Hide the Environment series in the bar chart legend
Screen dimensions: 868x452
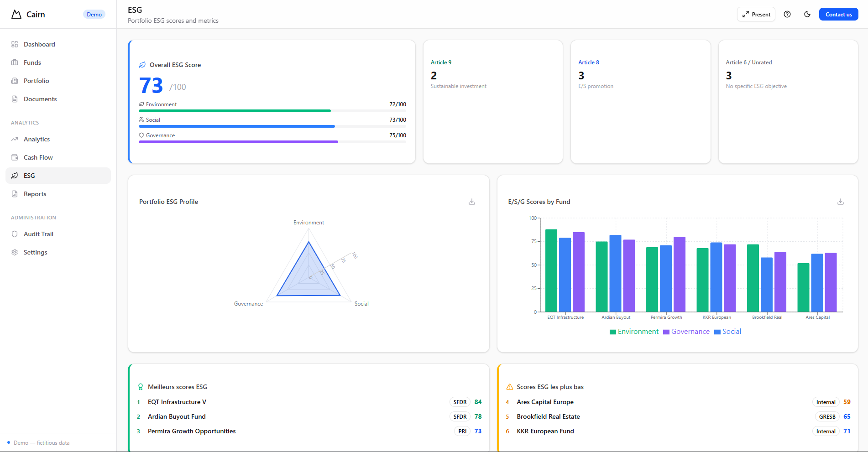click(634, 331)
